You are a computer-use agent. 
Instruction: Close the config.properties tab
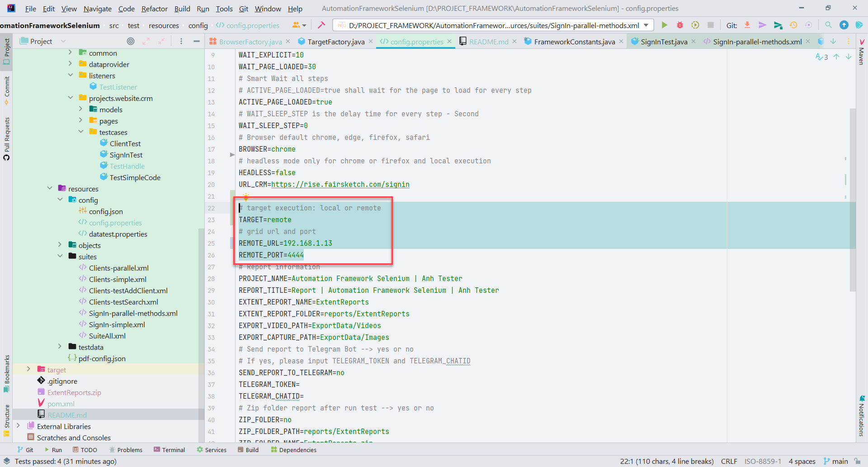click(449, 41)
